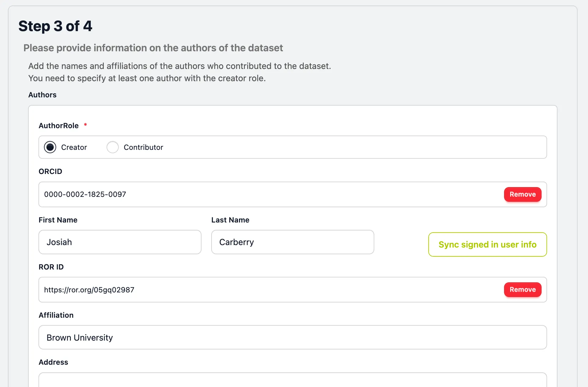
Task: Click the AuthorRole field label
Action: [59, 126]
